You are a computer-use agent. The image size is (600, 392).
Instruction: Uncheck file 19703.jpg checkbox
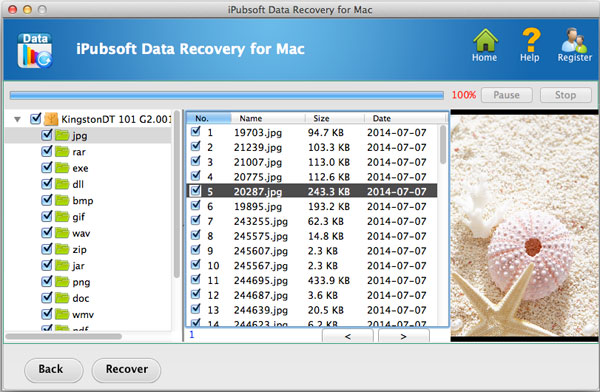pyautogui.click(x=196, y=131)
